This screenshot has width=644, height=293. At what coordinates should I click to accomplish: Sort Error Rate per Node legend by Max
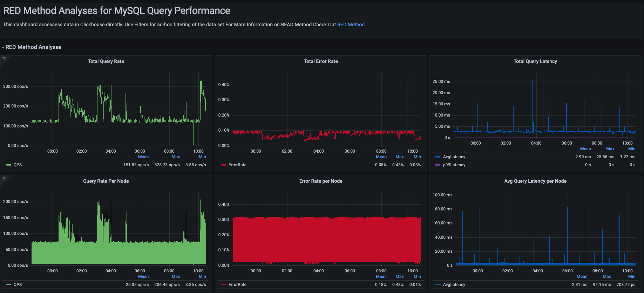click(400, 277)
